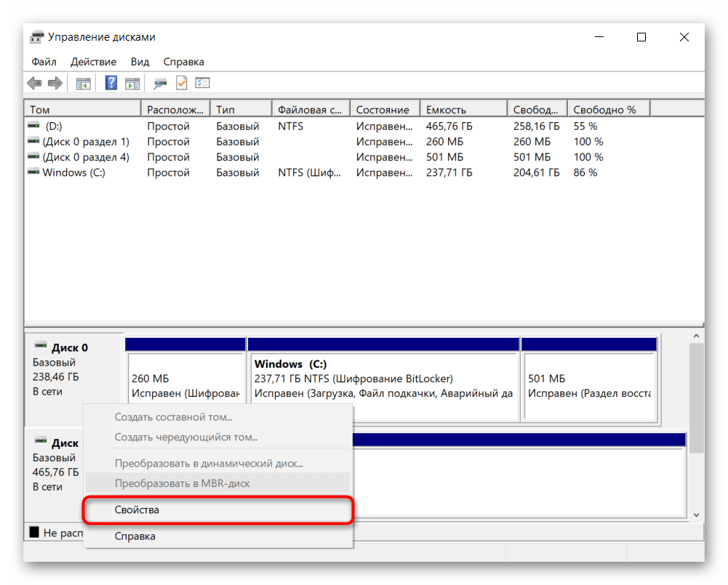The width and height of the screenshot is (728, 585).
Task: Select the Windows (C:) row in volume list
Action: [73, 172]
